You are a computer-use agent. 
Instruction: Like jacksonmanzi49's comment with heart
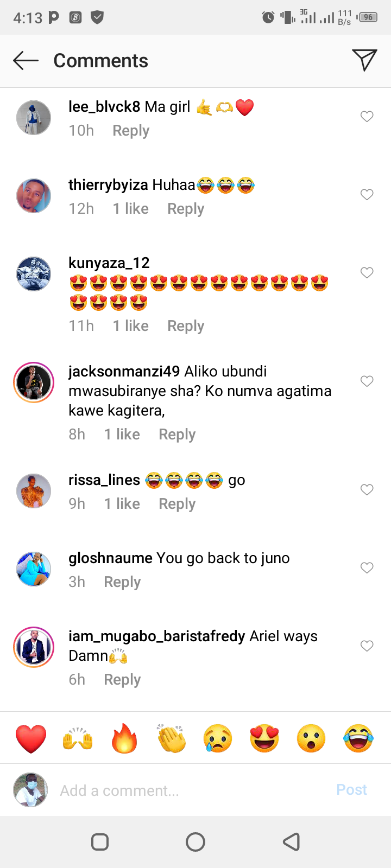[x=367, y=381]
